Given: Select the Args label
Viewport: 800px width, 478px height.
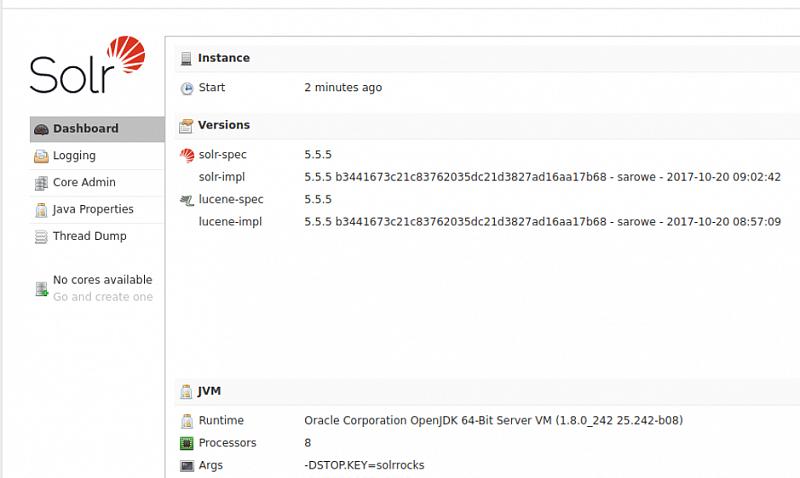Looking at the screenshot, I should pyautogui.click(x=211, y=465).
